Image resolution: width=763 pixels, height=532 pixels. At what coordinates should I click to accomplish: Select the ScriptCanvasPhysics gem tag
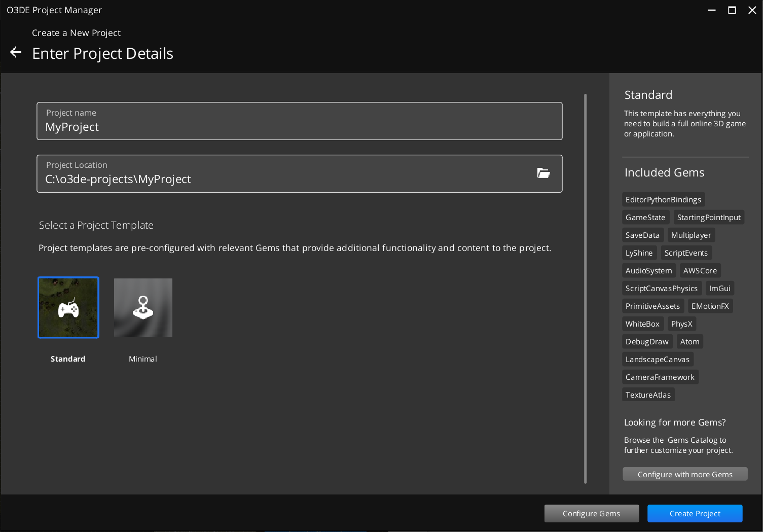tap(662, 288)
